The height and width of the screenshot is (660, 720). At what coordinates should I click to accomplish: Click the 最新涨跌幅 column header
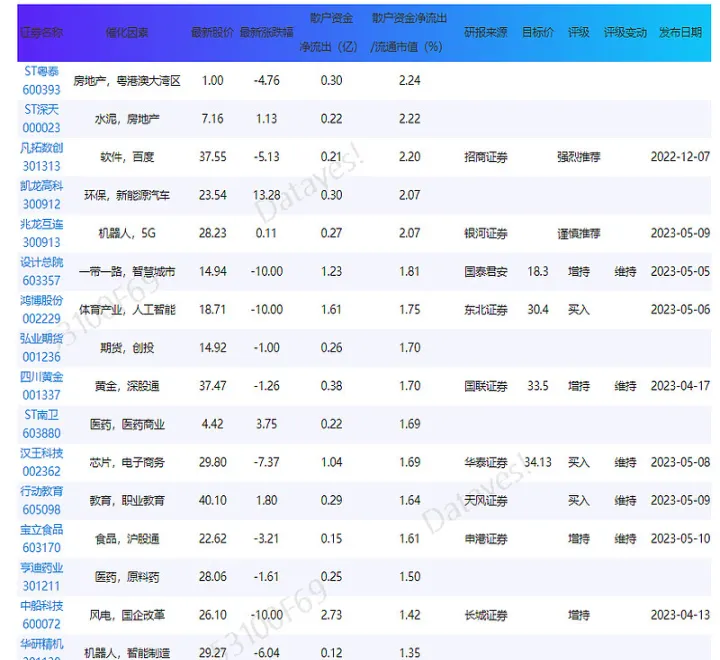pyautogui.click(x=267, y=32)
